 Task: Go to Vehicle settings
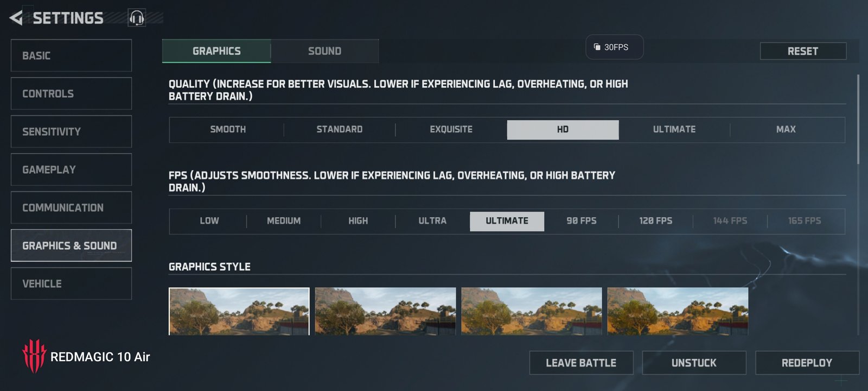tap(71, 283)
